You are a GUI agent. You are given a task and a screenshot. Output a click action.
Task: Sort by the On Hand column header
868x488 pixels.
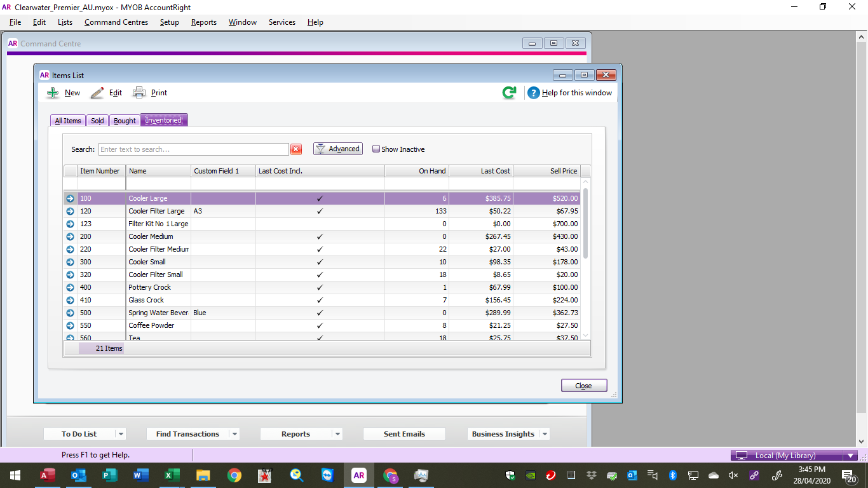[x=417, y=171]
